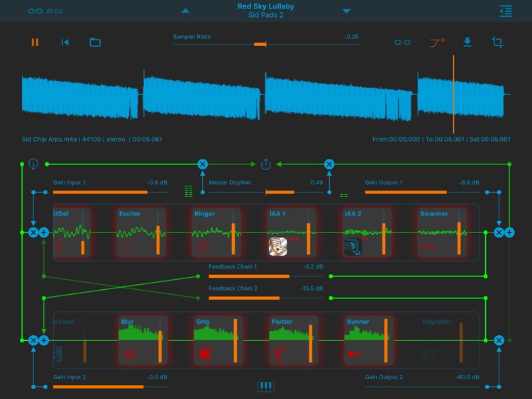Viewport: 532px width, 399px height.
Task: Adjust the Gain Input 1 slider
Action: coord(110,192)
